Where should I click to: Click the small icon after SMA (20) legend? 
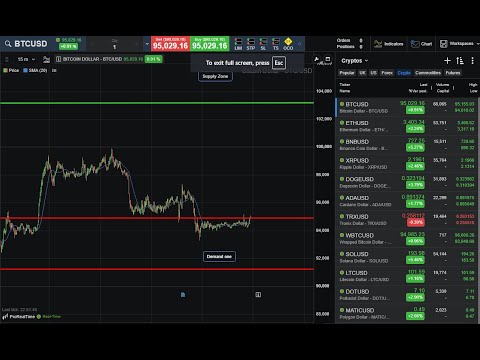coord(54,70)
